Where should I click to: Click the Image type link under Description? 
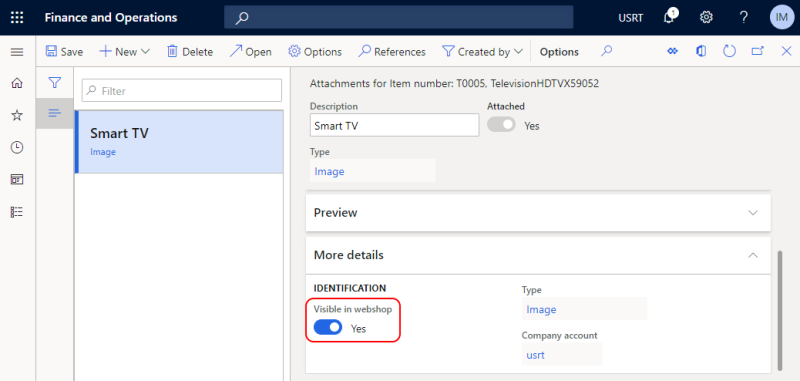[329, 171]
